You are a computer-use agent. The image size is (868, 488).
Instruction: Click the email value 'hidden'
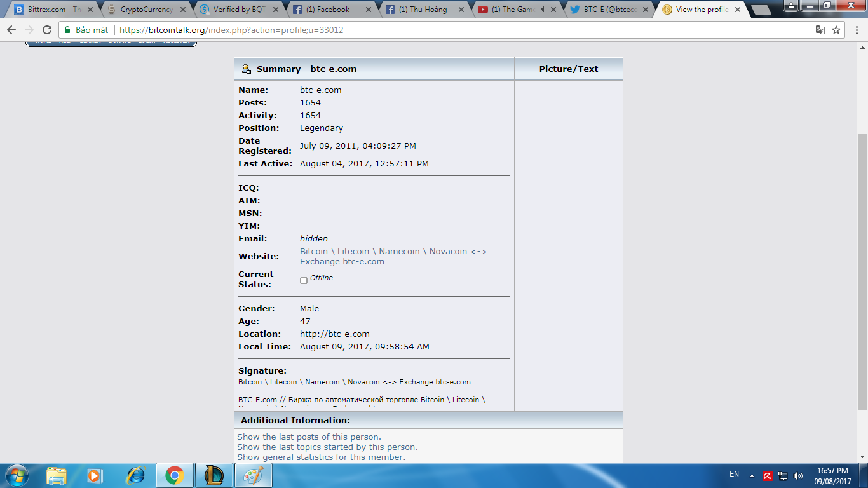(x=314, y=238)
